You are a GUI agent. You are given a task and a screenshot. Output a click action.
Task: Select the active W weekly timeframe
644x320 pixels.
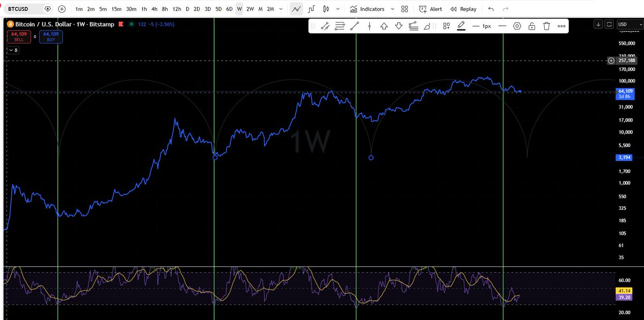tap(239, 9)
